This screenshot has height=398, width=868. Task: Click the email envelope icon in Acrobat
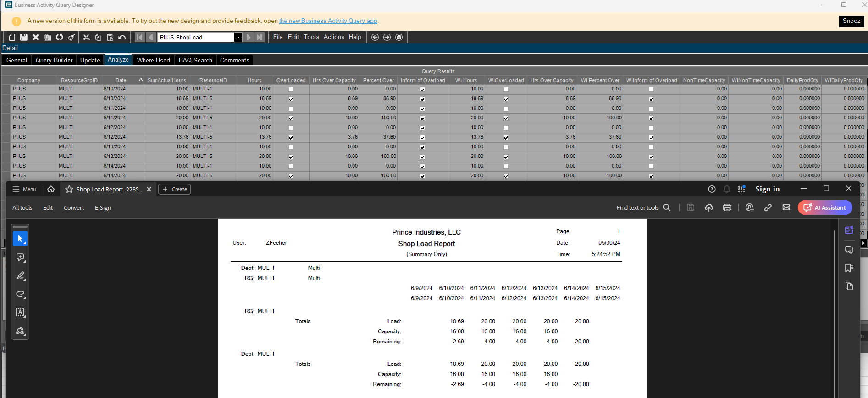[x=786, y=207]
